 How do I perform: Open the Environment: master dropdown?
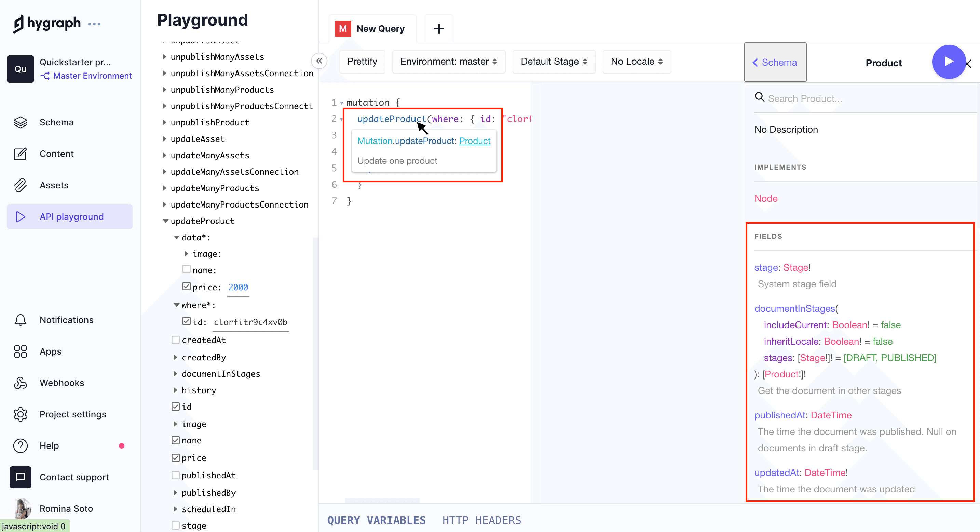pos(449,61)
